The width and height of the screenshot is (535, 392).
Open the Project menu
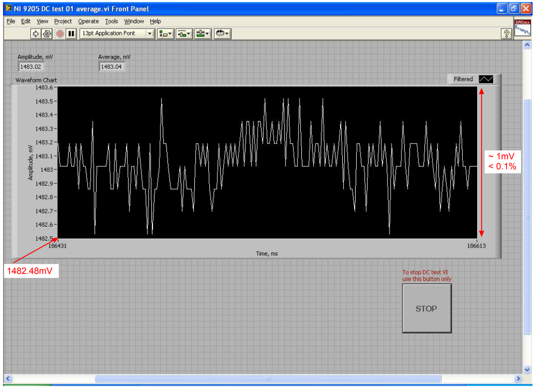(x=63, y=21)
